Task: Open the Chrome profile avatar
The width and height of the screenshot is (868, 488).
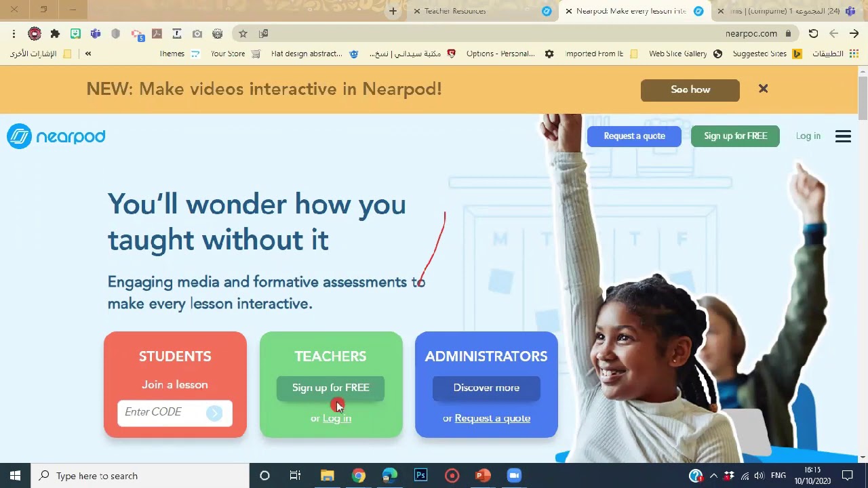Action: [35, 33]
